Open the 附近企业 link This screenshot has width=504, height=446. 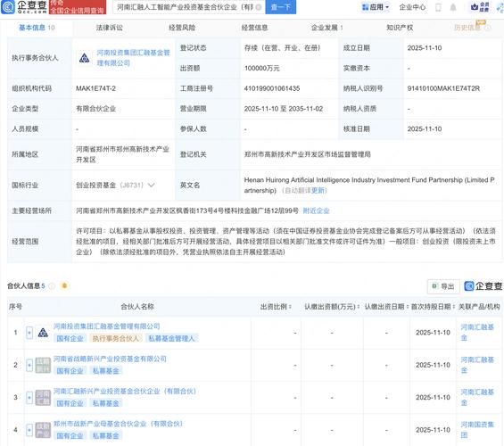(316, 211)
